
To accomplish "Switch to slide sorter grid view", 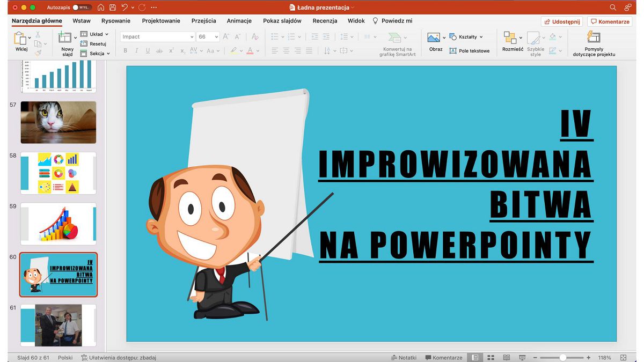I will [491, 358].
